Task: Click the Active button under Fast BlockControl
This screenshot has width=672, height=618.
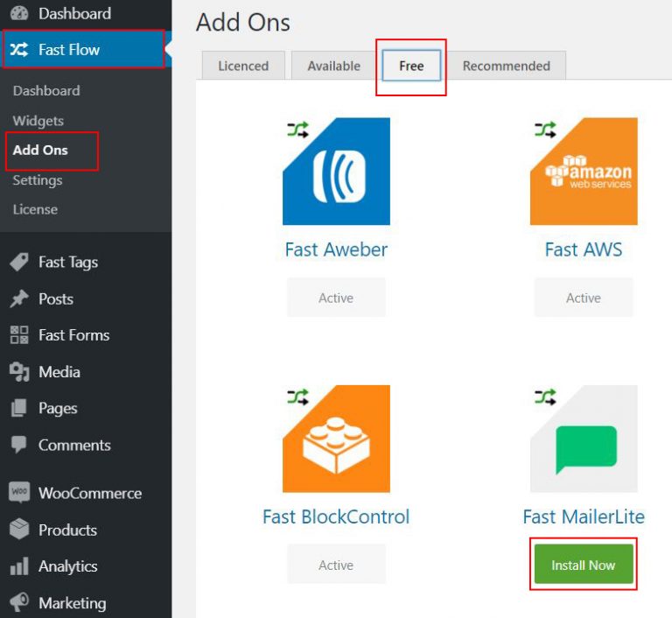Action: click(336, 564)
